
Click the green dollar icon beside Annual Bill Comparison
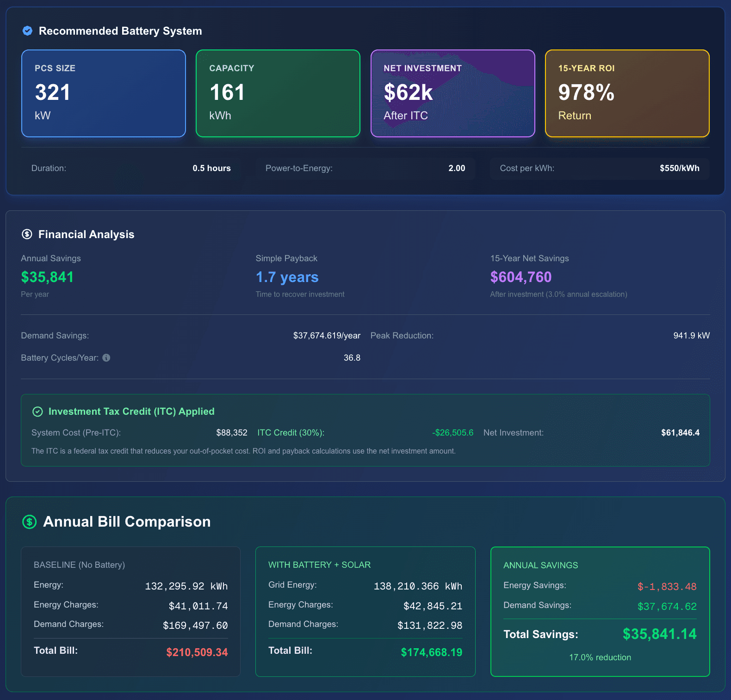click(x=30, y=522)
